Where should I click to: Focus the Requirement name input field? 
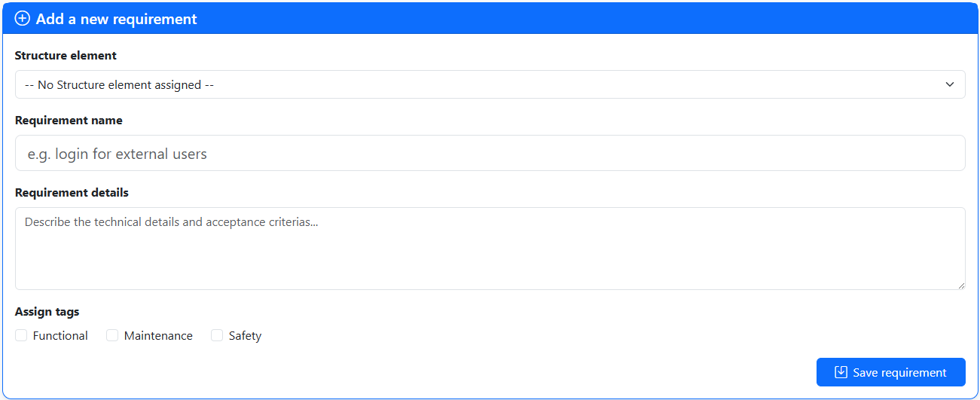(x=490, y=154)
